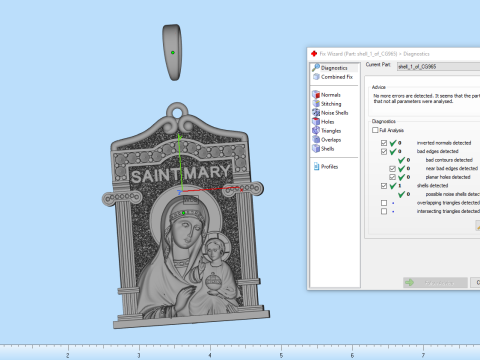The height and width of the screenshot is (360, 480).
Task: Click the green arrow on Follow Advice
Action: (x=409, y=283)
